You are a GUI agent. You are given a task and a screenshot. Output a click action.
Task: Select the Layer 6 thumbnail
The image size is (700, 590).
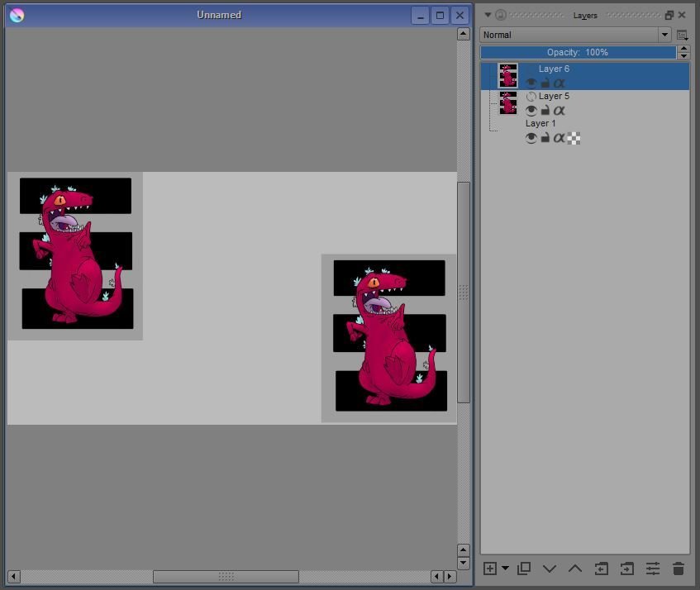pos(508,75)
